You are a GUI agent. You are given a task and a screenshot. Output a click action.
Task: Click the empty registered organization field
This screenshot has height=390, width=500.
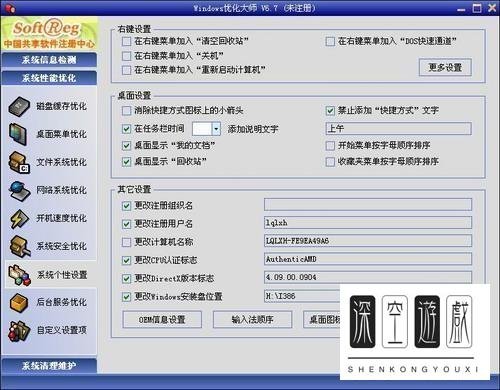pos(368,205)
